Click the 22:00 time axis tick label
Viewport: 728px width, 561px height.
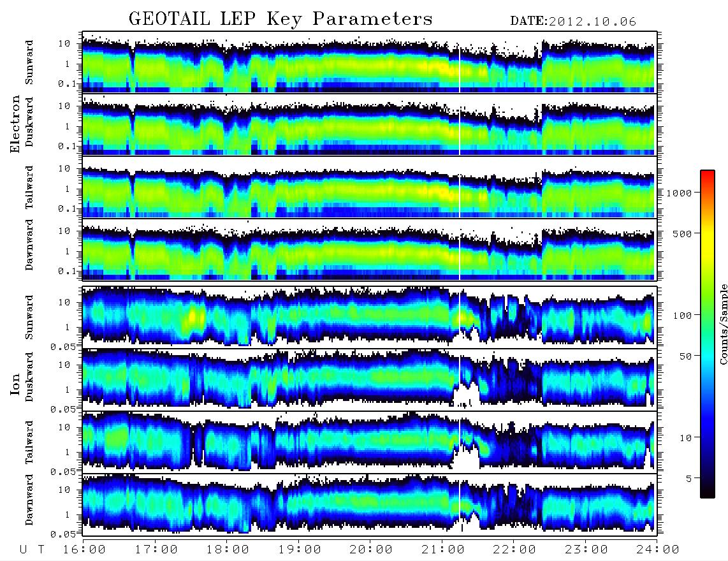point(514,550)
